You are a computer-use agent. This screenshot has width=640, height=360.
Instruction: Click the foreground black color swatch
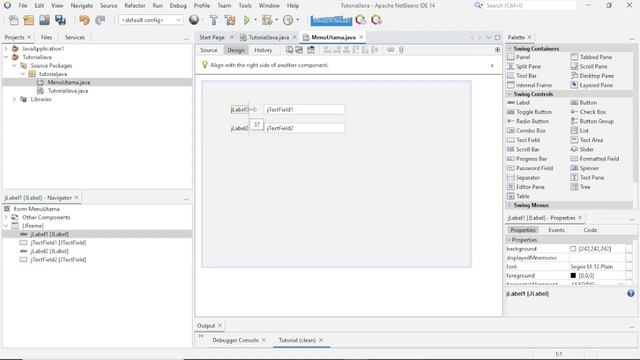coord(573,276)
